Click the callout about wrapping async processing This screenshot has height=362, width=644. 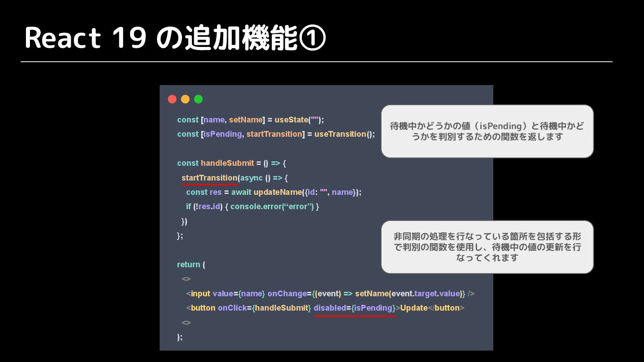coord(487,247)
